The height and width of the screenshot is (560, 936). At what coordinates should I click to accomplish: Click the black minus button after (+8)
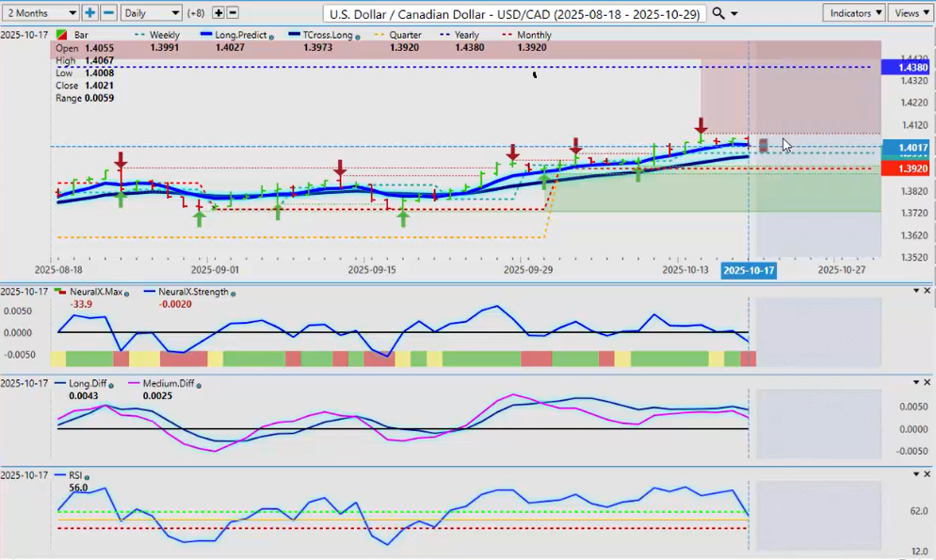point(233,13)
